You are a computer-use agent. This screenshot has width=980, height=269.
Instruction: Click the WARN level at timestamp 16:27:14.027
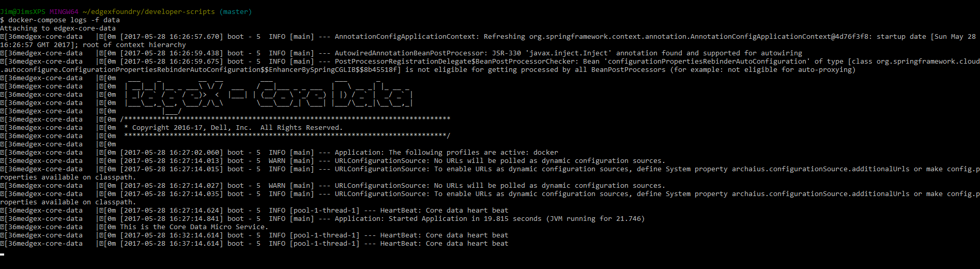[277, 186]
